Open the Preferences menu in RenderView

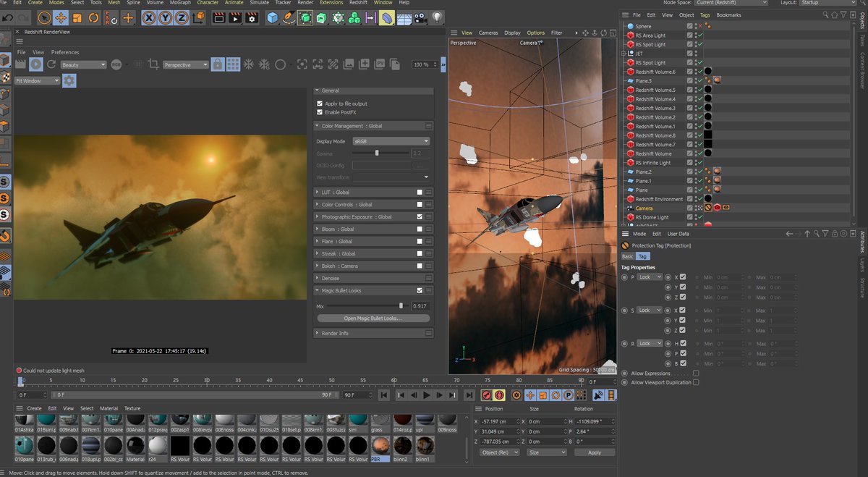click(65, 52)
